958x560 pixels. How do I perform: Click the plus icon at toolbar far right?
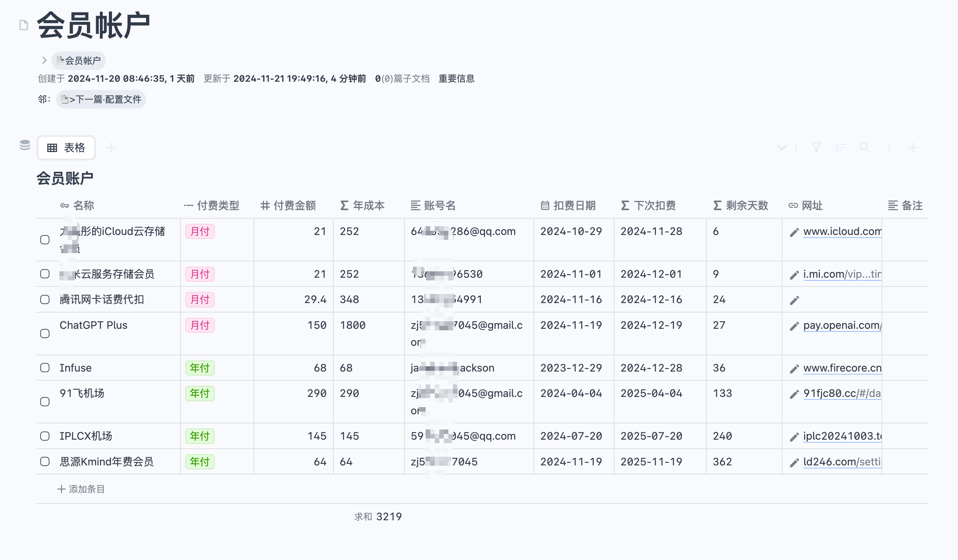click(913, 148)
